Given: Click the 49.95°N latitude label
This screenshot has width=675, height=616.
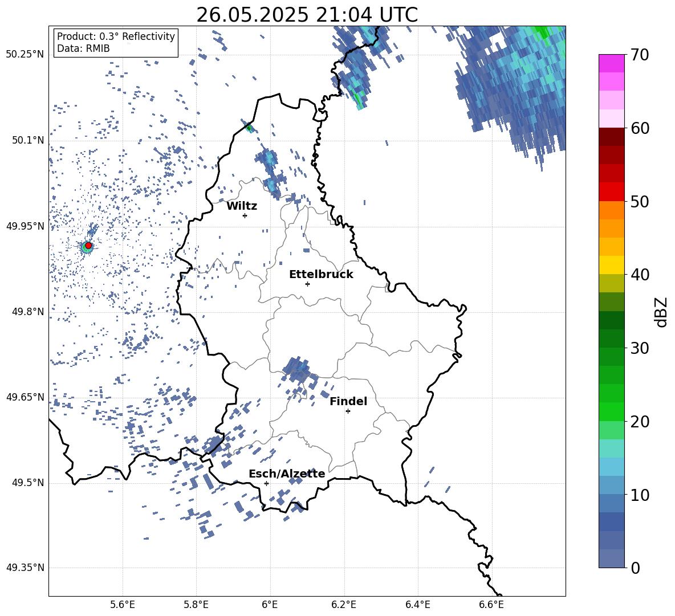Looking at the screenshot, I should point(25,226).
